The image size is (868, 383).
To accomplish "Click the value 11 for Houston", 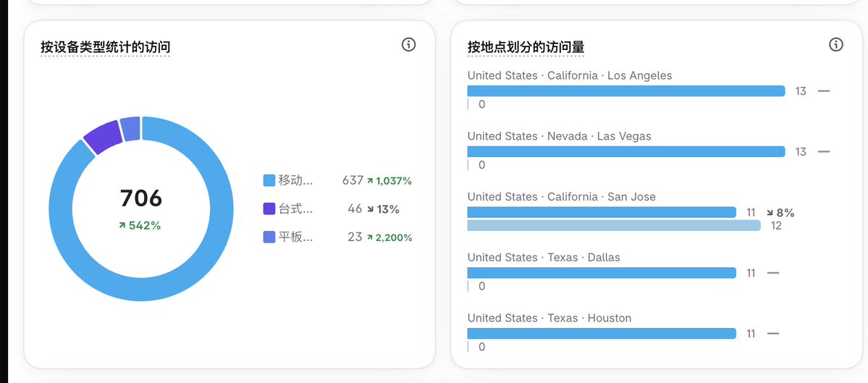I will (x=751, y=334).
